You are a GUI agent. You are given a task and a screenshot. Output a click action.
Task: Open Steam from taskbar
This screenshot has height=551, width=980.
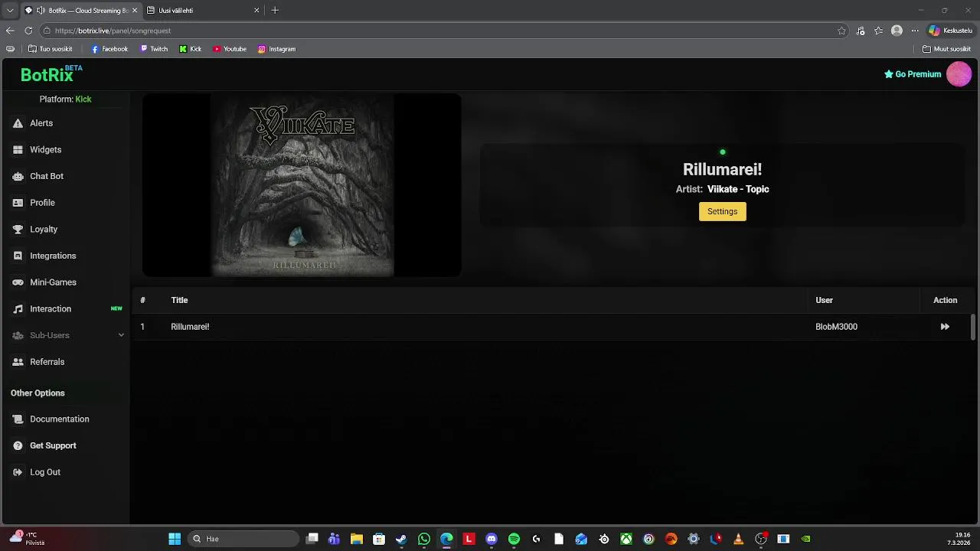401,539
